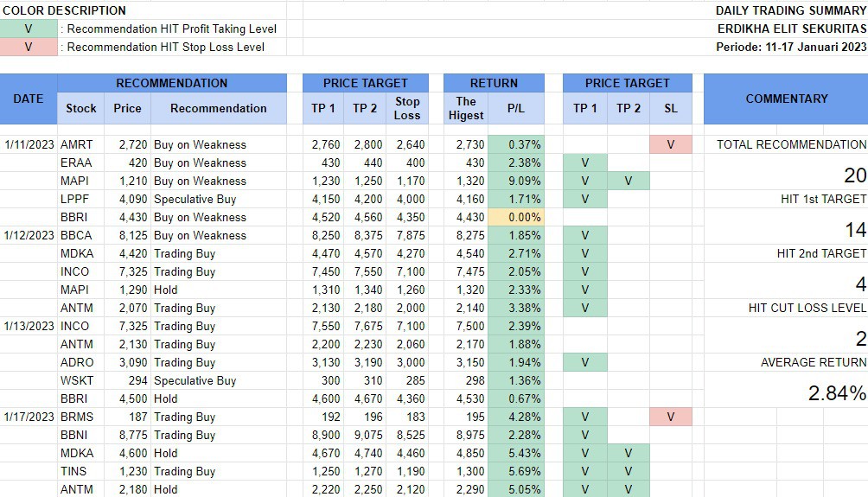This screenshot has width=868, height=497.
Task: Select the Periode 11-17 Januari 2023 cell
Action: point(790,47)
